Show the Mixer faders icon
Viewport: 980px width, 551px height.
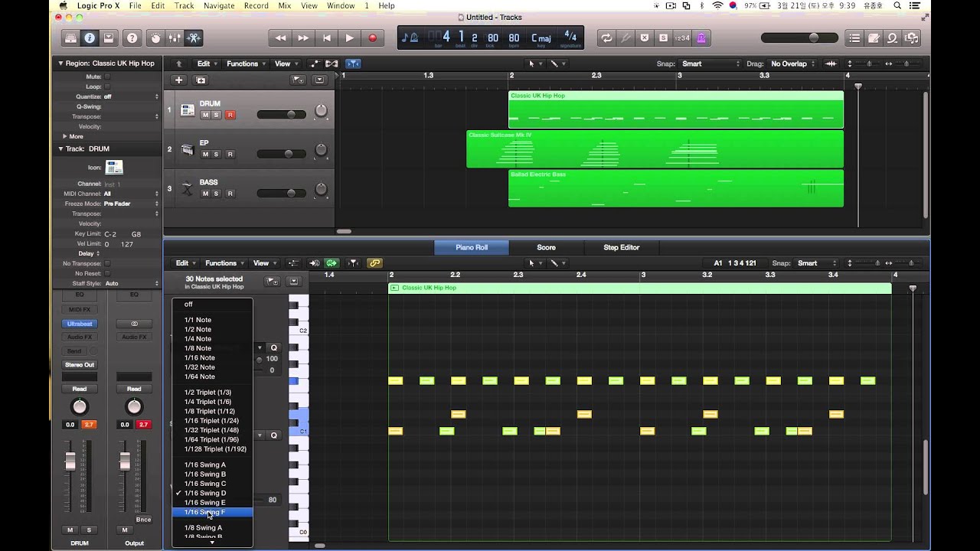pos(175,37)
